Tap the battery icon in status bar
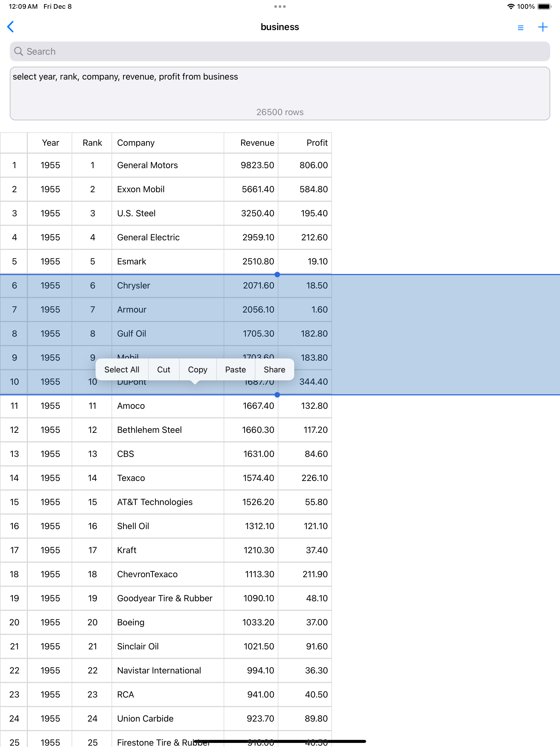 click(544, 6)
